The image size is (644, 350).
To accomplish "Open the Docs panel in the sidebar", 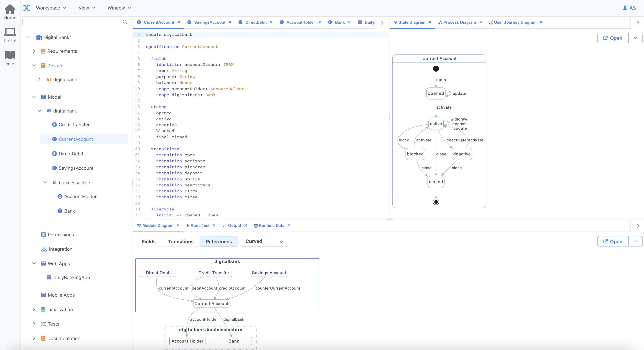I will click(x=10, y=58).
